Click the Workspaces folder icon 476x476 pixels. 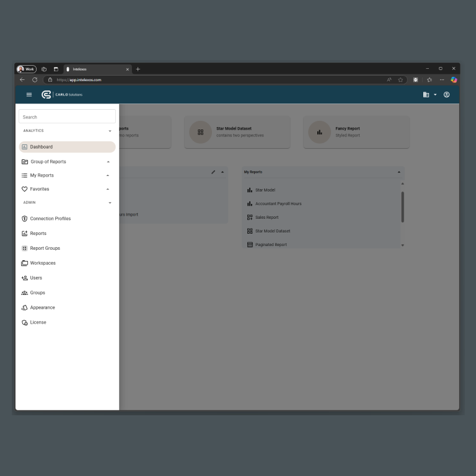tap(25, 263)
